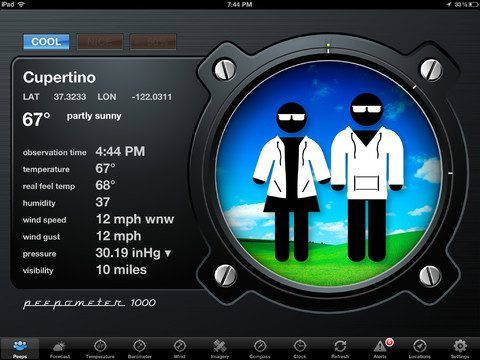Open the Forecast view
480x360 pixels.
pyautogui.click(x=60, y=349)
